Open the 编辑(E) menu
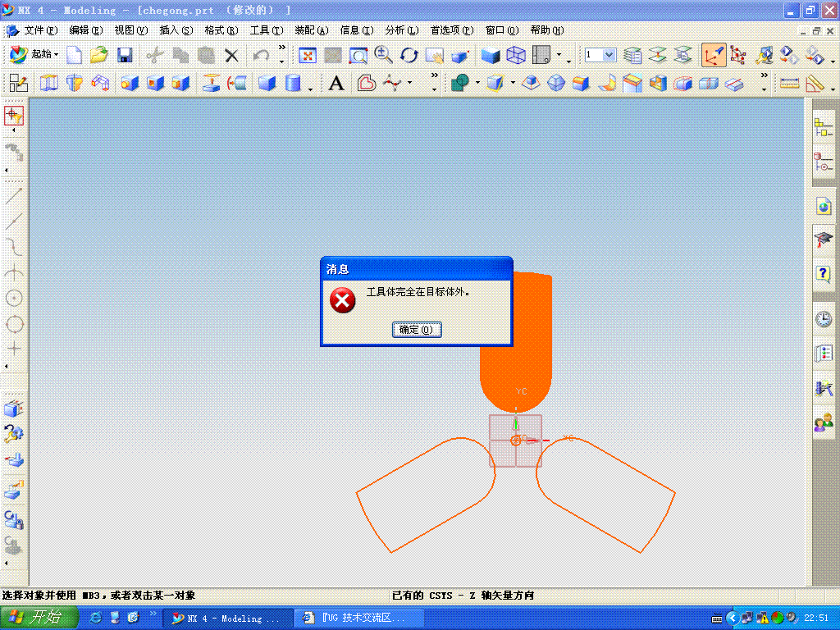 coord(85,30)
